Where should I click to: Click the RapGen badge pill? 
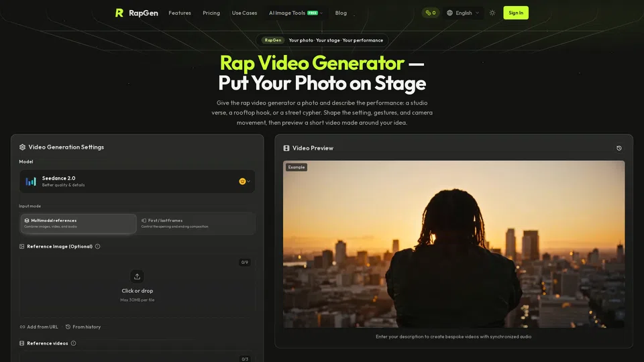click(x=273, y=40)
